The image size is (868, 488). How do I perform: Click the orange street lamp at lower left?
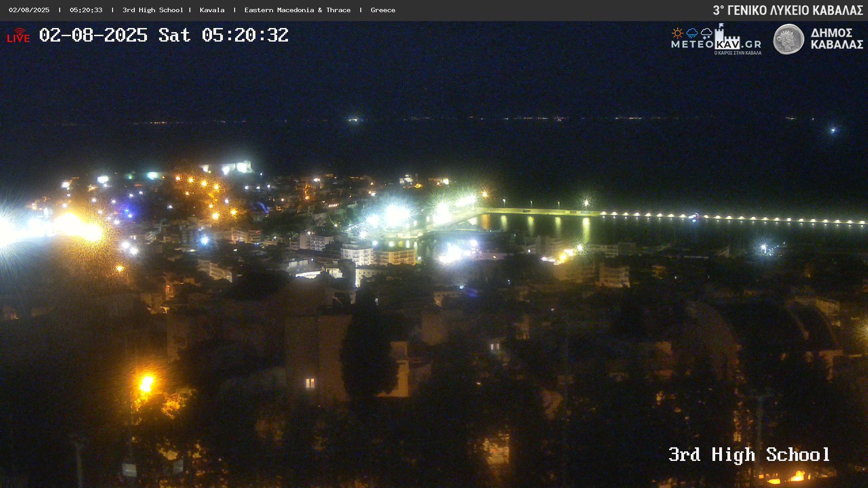tap(146, 384)
